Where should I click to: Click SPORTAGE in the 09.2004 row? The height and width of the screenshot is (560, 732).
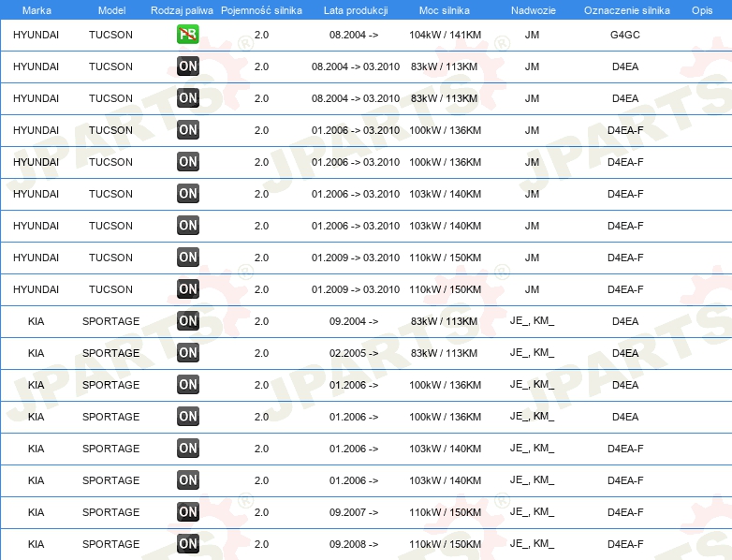[x=110, y=321]
